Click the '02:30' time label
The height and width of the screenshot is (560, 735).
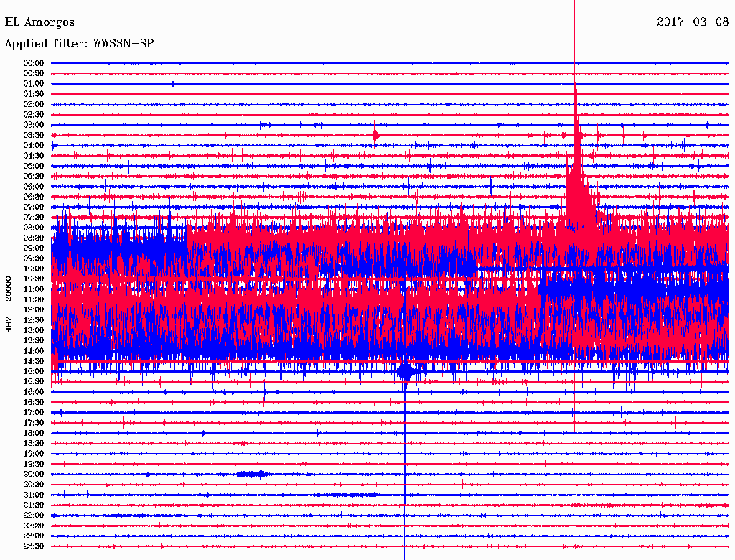[34, 114]
